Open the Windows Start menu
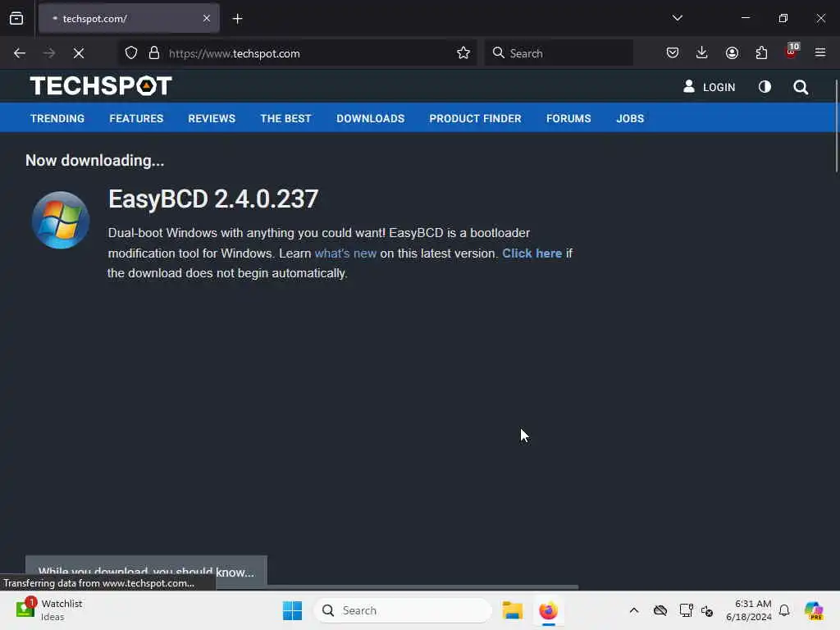This screenshot has width=840, height=630. (x=293, y=610)
